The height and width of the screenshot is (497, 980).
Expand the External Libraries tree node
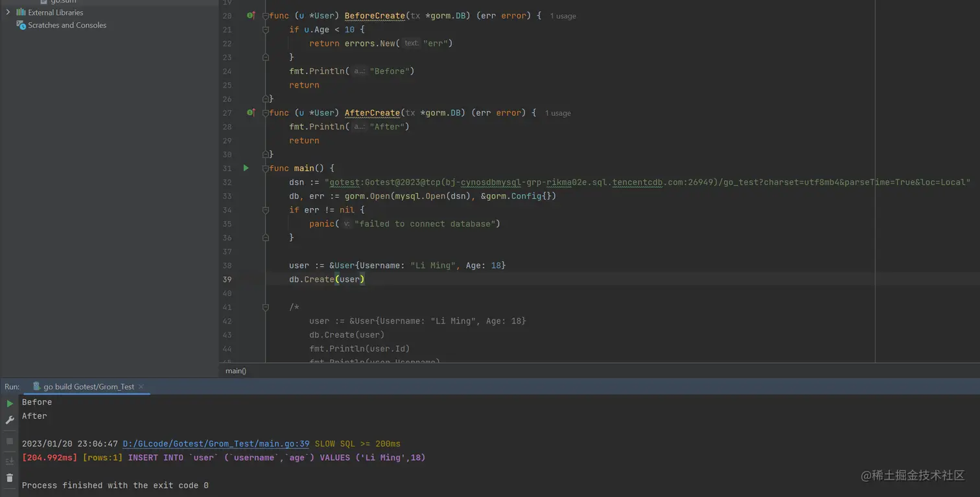8,12
